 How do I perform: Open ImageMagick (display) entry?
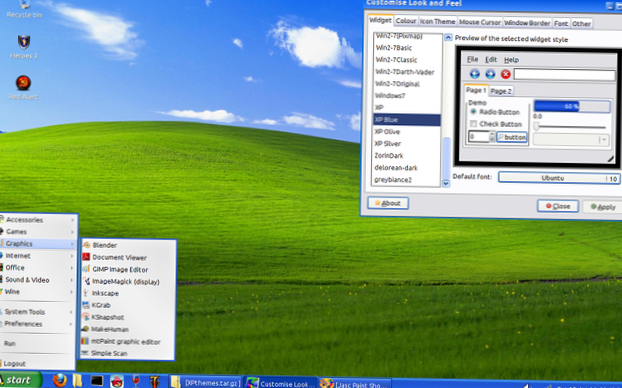(x=128, y=281)
